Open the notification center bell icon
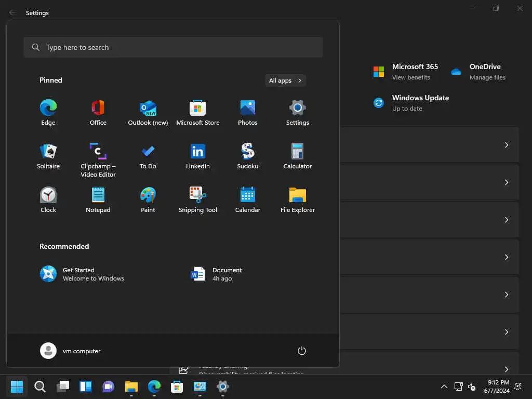The width and height of the screenshot is (532, 399). click(x=518, y=387)
